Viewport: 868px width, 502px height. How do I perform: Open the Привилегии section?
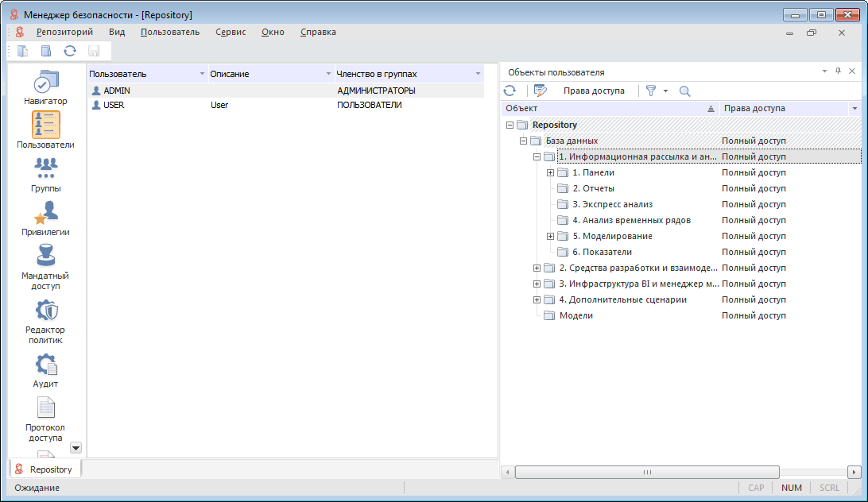pyautogui.click(x=45, y=218)
